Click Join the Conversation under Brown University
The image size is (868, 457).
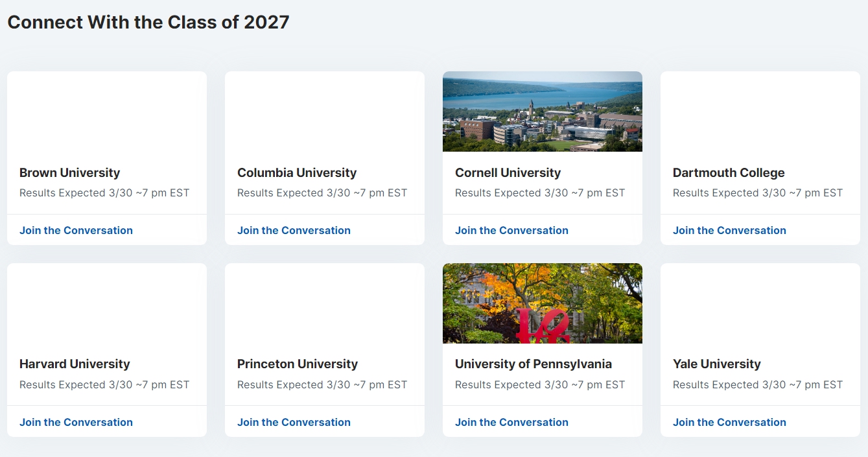[76, 230]
